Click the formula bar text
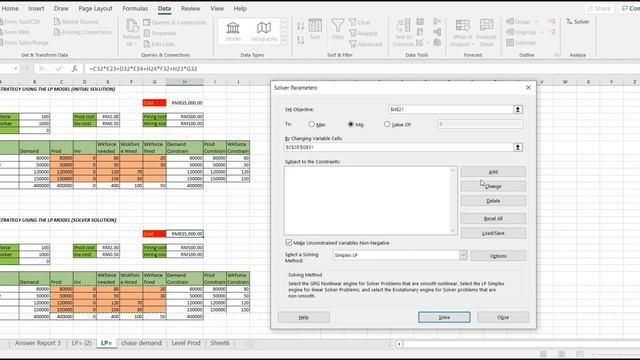640x360 pixels. pos(143,69)
